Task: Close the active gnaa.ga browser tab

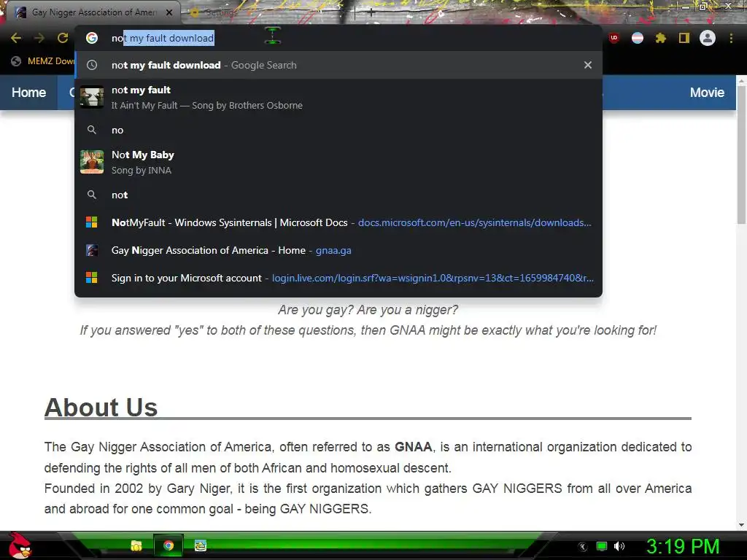Action: pos(169,12)
